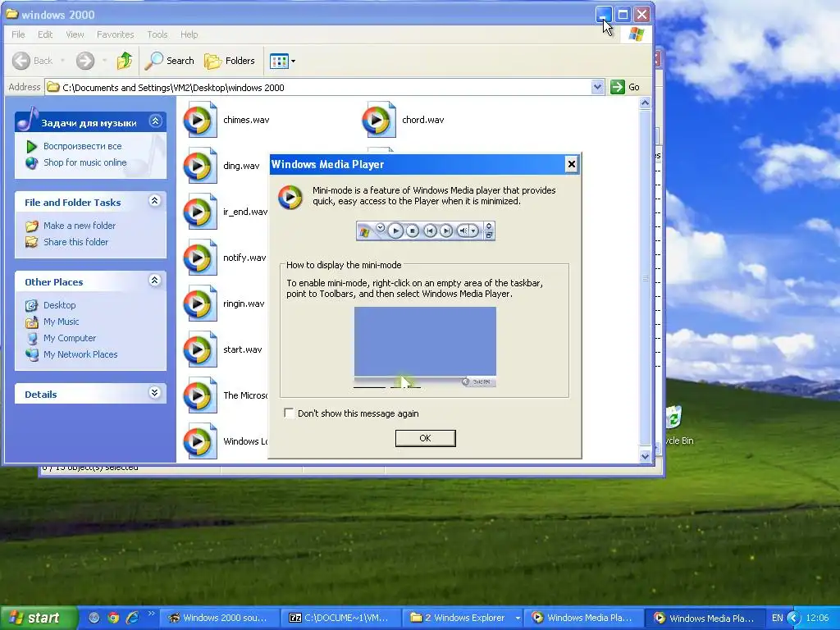Screen dimensions: 840x630
Task: Expand the Details panel
Action: [x=155, y=393]
